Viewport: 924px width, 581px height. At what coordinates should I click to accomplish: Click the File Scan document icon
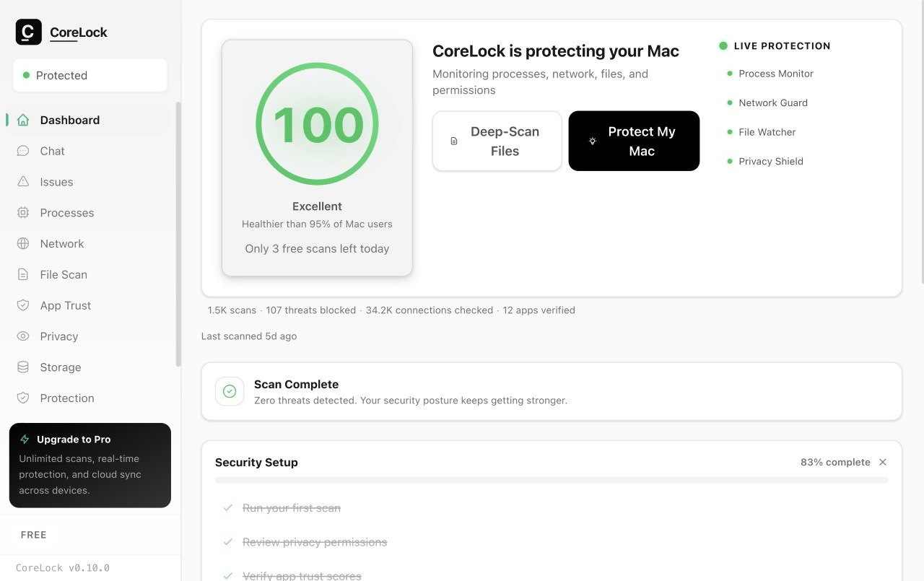click(23, 275)
